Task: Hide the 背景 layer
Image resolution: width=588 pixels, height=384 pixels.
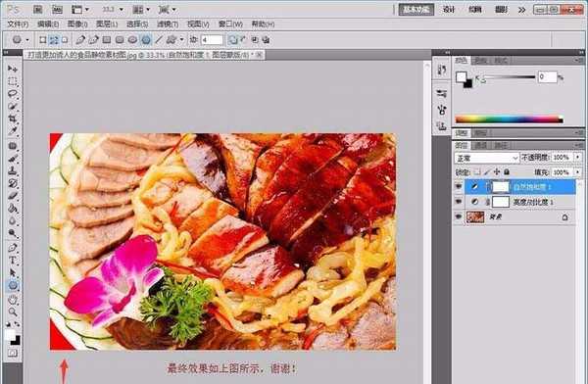Action: coord(459,216)
